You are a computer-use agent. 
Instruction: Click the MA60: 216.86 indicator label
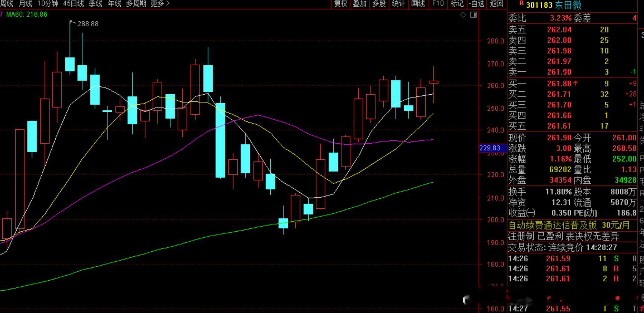click(x=27, y=14)
